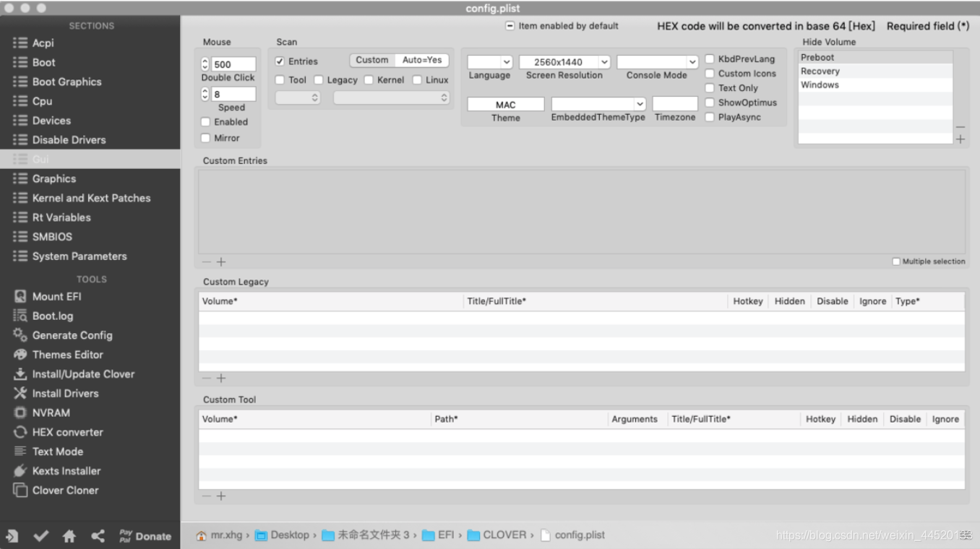Screen dimensions: 980x549
Task: Click Install/Update Clover download icon
Action: pyautogui.click(x=20, y=374)
